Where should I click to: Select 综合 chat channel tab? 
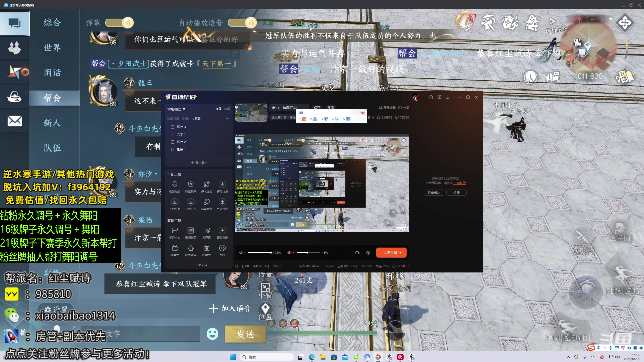(x=52, y=23)
